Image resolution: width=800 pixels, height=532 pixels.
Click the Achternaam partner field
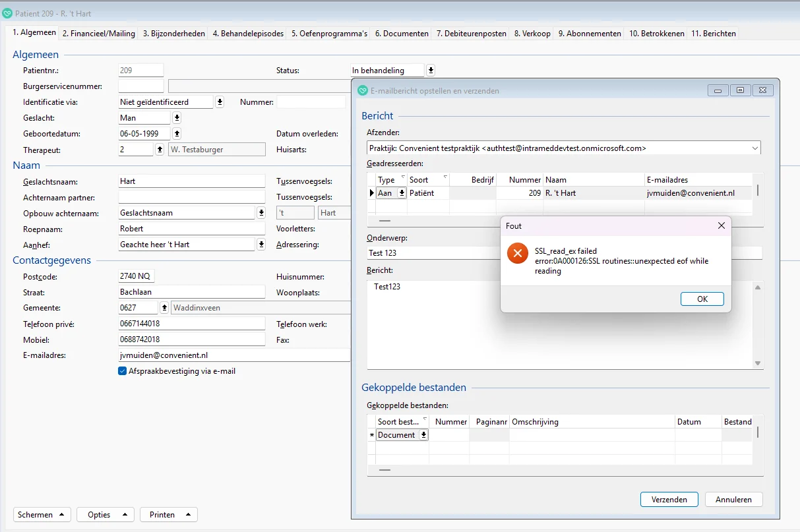(x=192, y=197)
